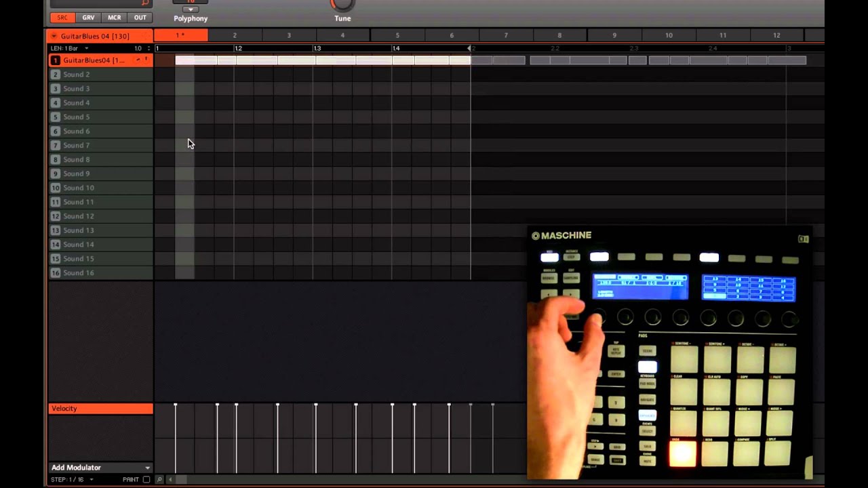Expand the GuitarBlues 04 group menu arrow
Image resolution: width=868 pixels, height=488 pixels.
pyautogui.click(x=54, y=36)
